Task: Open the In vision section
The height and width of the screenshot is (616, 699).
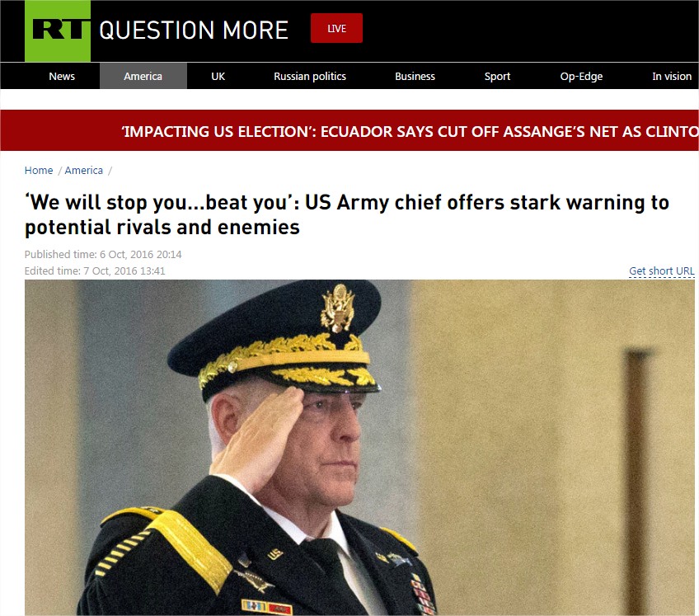Action: (x=672, y=76)
